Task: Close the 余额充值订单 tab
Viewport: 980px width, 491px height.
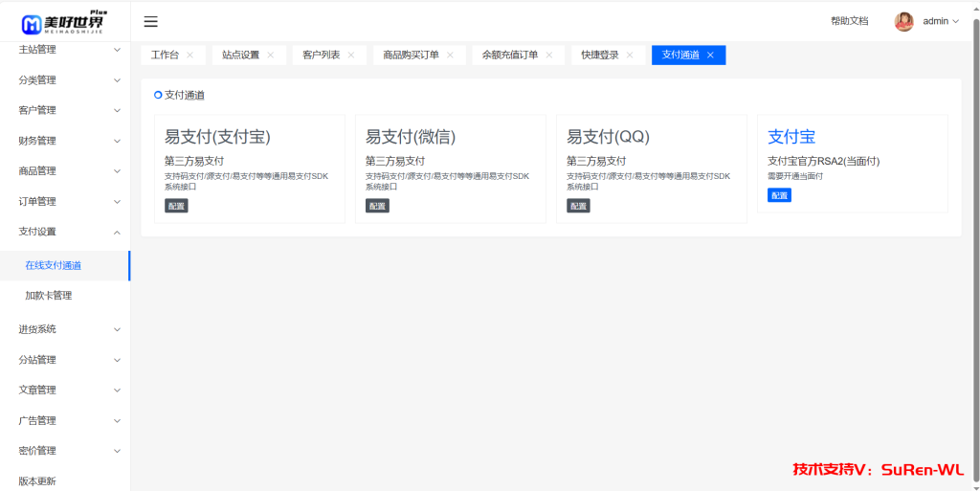Action: pos(548,55)
